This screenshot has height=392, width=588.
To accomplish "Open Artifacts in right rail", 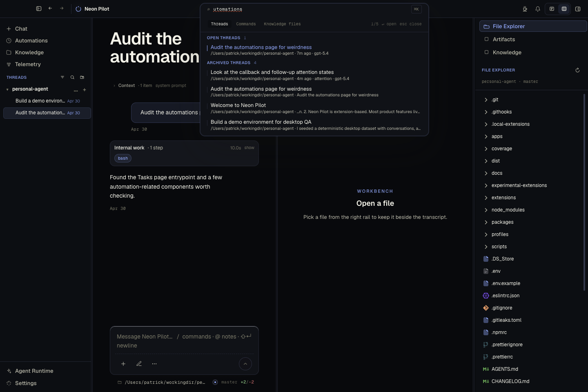I will (533, 39).
